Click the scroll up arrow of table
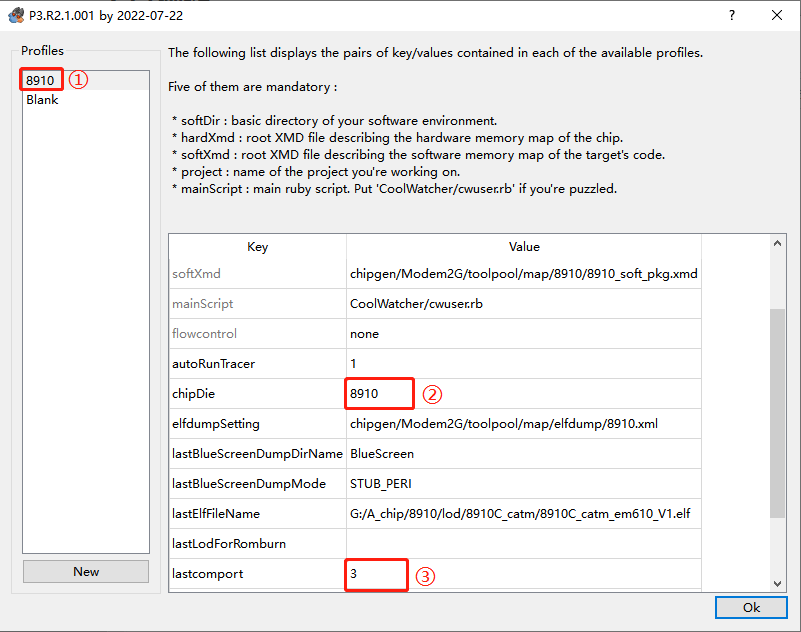Image resolution: width=801 pixels, height=632 pixels. pos(778,244)
